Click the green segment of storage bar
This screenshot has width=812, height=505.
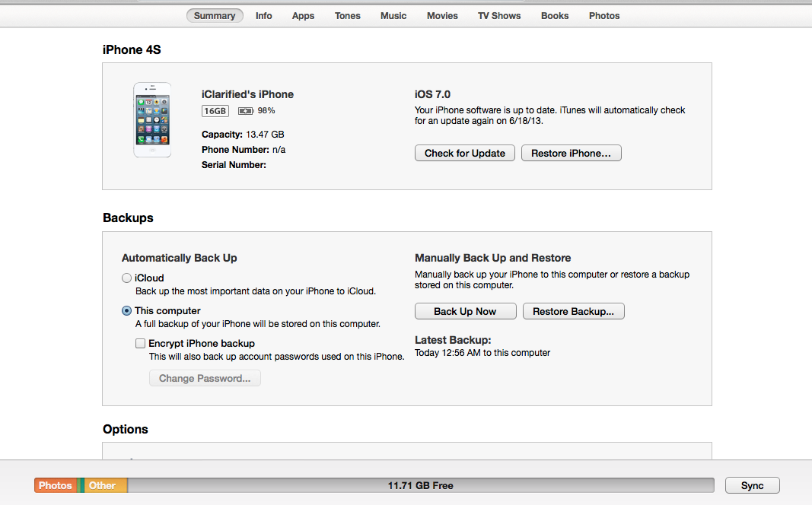[x=80, y=485]
